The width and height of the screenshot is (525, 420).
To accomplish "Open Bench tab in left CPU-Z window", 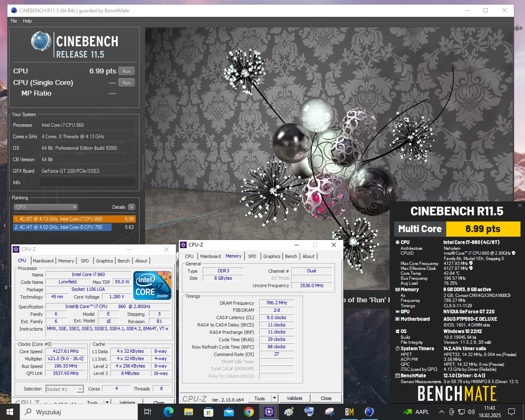I will coord(123,261).
